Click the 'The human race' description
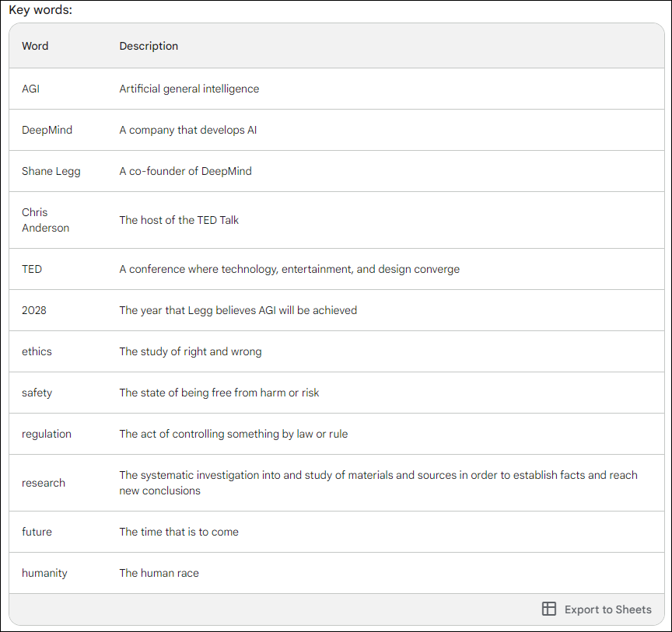Screen dimensions: 672x632 159,573
